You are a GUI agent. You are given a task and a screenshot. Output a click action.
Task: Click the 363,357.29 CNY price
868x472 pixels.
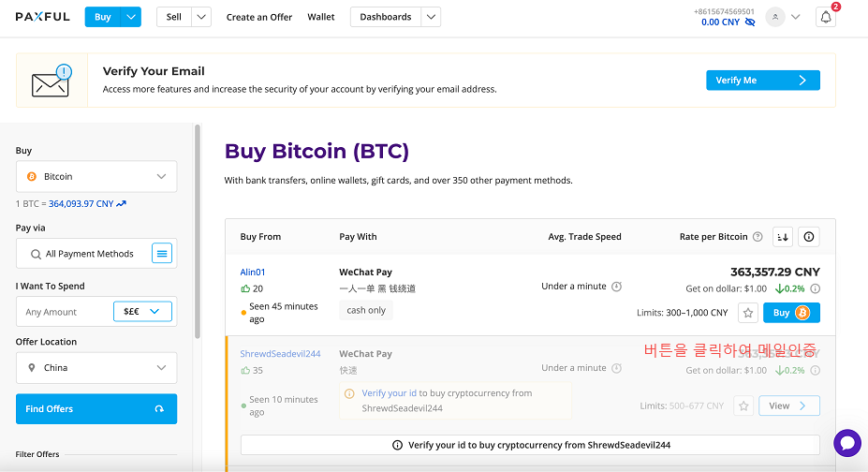775,272
